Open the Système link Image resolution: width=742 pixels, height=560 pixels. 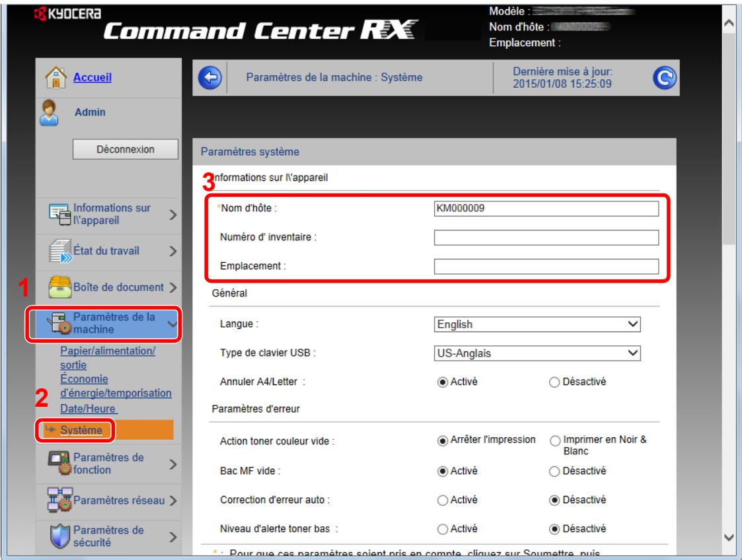[x=81, y=430]
